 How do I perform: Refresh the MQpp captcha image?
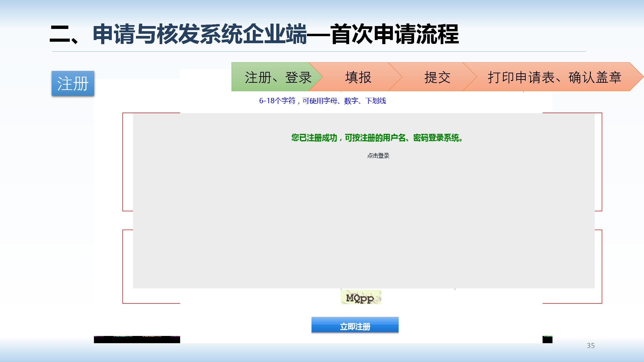pyautogui.click(x=361, y=297)
